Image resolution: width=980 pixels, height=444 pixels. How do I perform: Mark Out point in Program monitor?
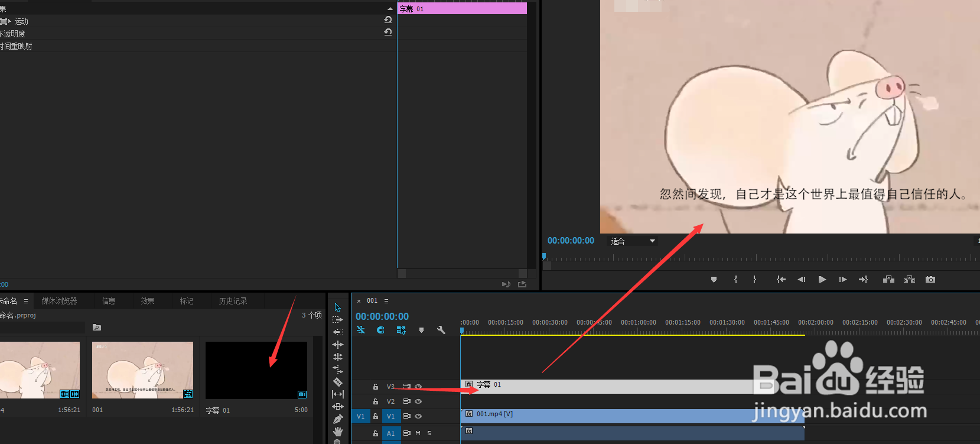[754, 280]
